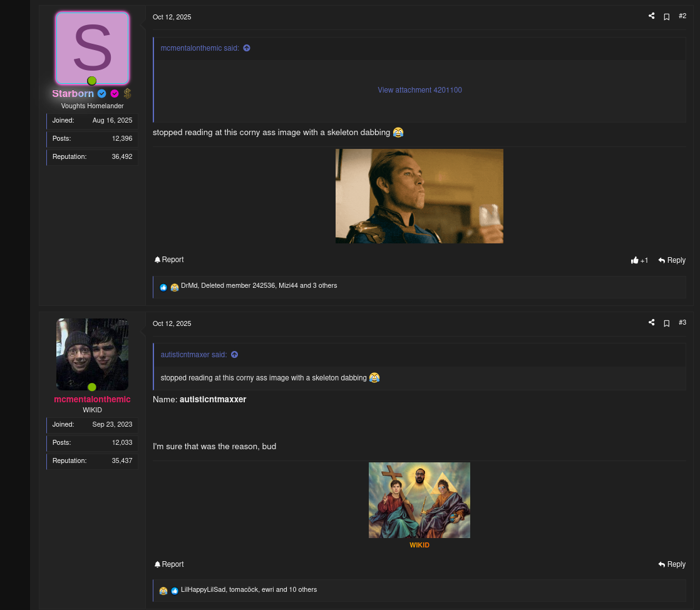Reply to Starborn's post #2

672,261
